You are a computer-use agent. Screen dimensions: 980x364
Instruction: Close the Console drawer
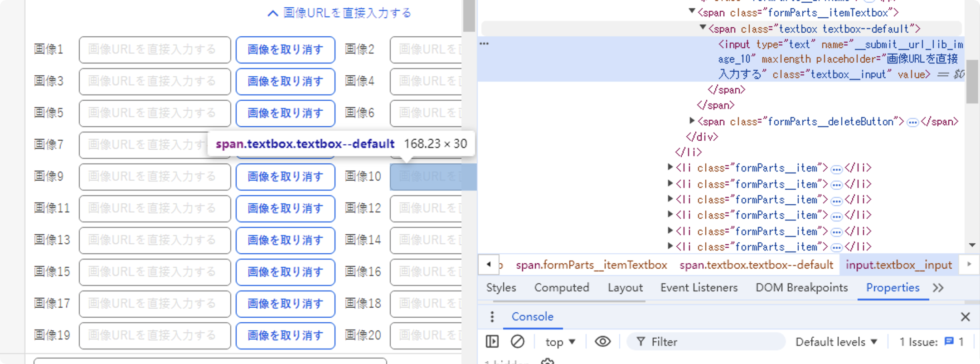965,317
